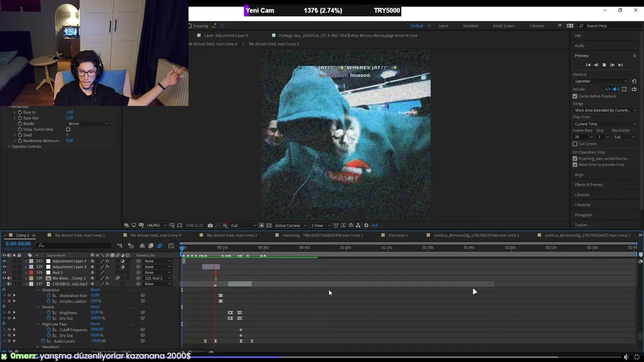Reset the High-Low Pass effect
The image size is (644, 362).
pyautogui.click(x=95, y=324)
